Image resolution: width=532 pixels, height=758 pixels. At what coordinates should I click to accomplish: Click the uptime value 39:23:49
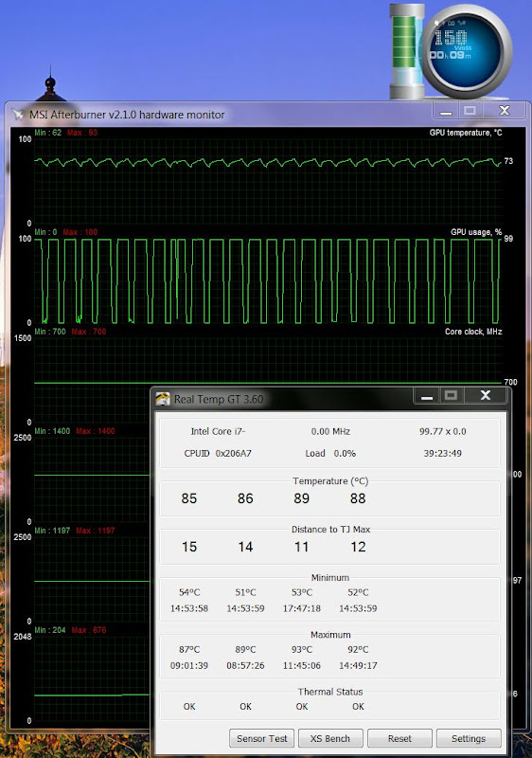443,454
